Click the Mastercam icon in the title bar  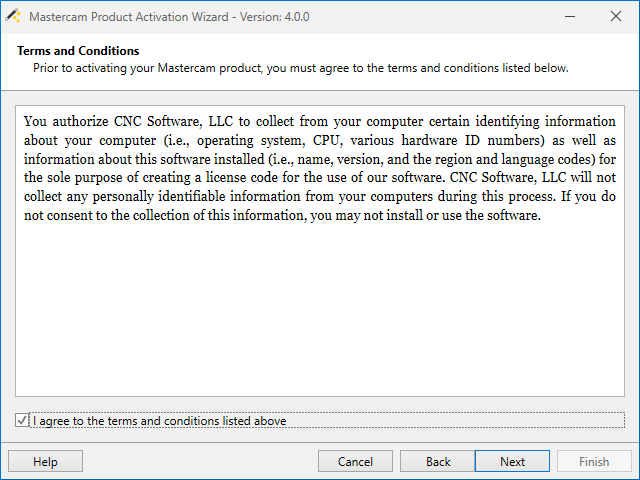pos(13,17)
